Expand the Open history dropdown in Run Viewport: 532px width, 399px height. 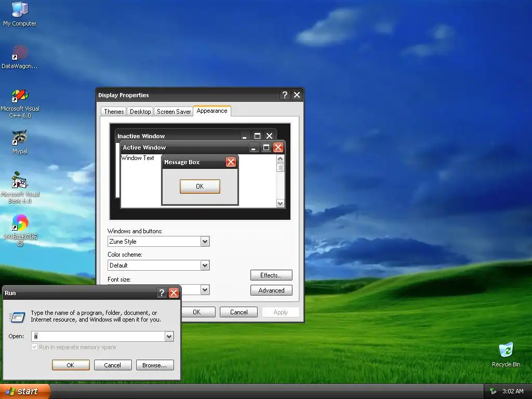[169, 336]
